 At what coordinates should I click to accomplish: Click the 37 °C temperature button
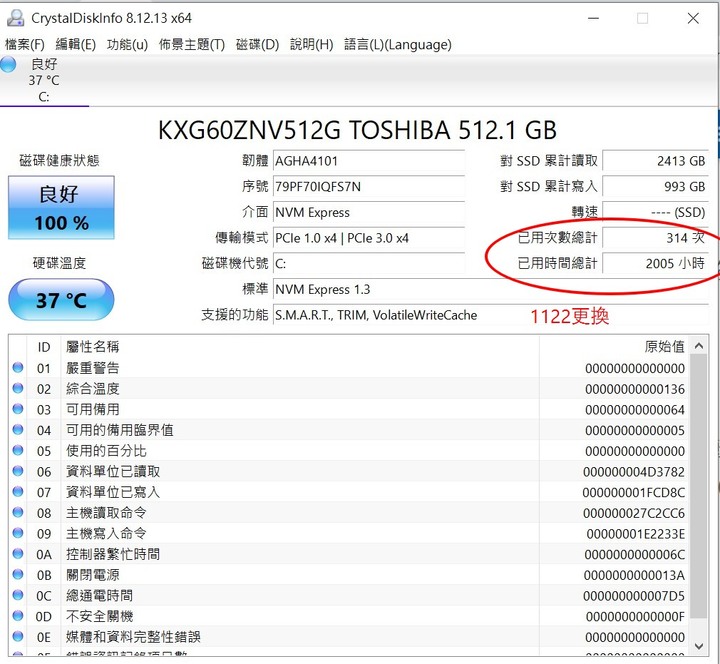pos(61,300)
